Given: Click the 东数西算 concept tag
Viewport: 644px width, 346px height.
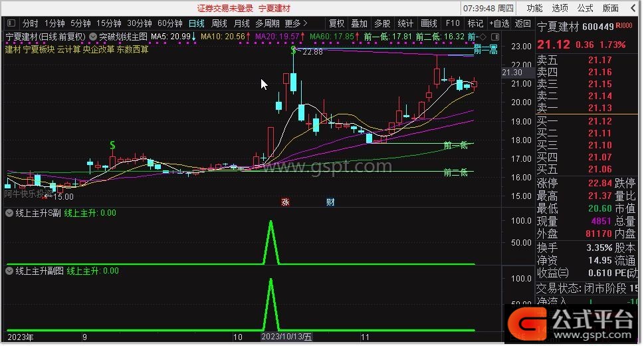Looking at the screenshot, I should [133, 49].
